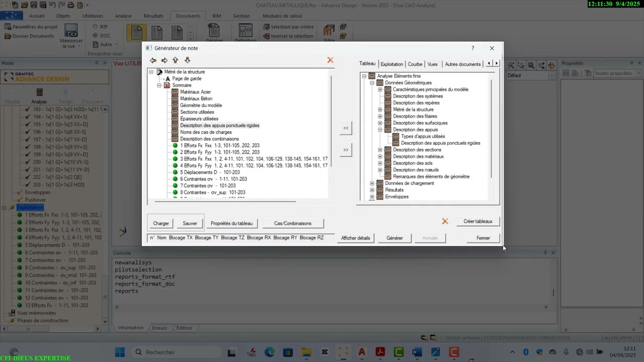Expand Caractéristiques principales du modèle
The width and height of the screenshot is (644, 362).
click(x=380, y=89)
